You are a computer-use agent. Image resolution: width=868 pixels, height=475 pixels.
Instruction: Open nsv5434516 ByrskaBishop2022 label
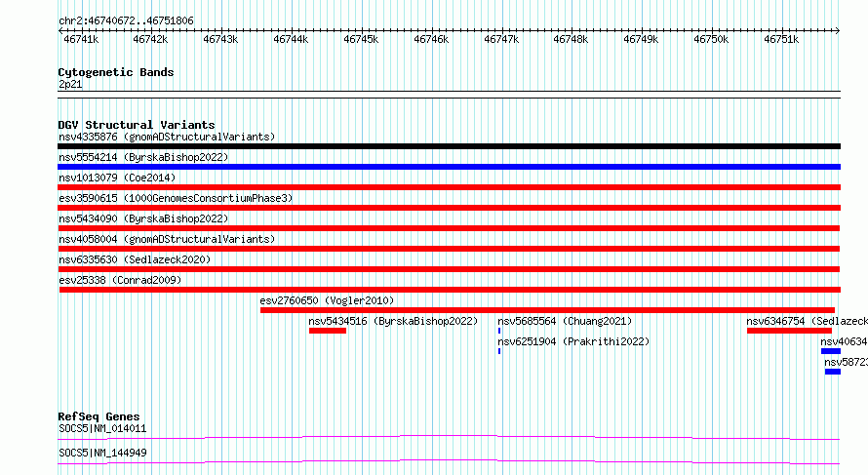pos(393,321)
